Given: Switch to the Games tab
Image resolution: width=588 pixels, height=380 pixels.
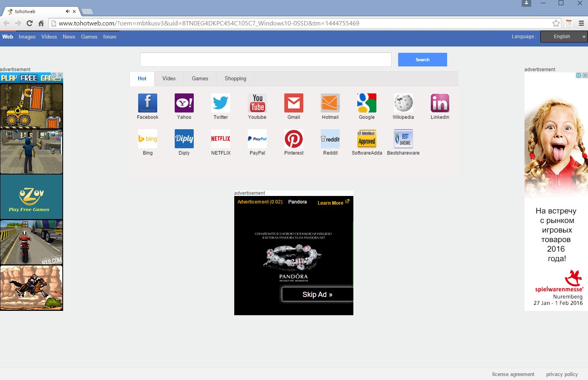Looking at the screenshot, I should 200,79.
